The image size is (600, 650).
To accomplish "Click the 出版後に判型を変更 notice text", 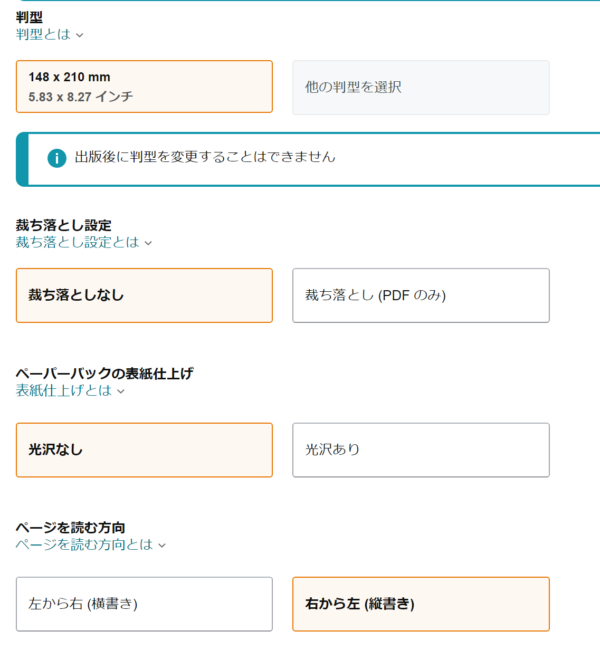I will [x=205, y=157].
